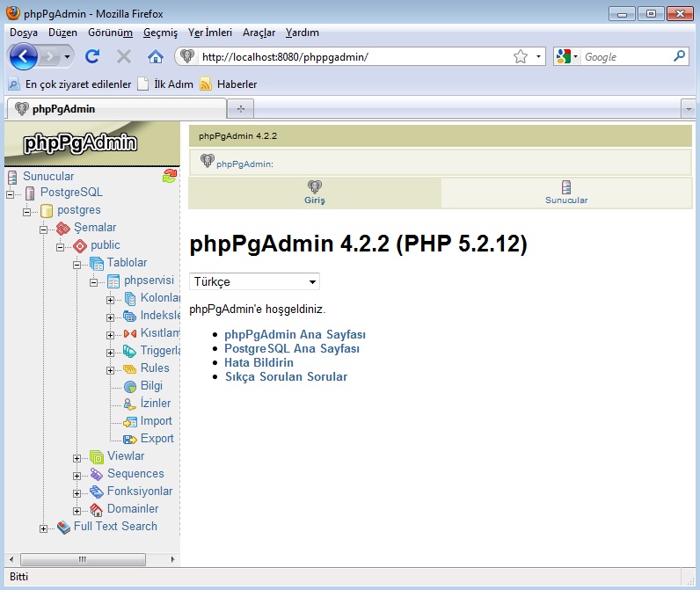Click the Şemalar schemas icon
700x590 pixels.
click(63, 229)
